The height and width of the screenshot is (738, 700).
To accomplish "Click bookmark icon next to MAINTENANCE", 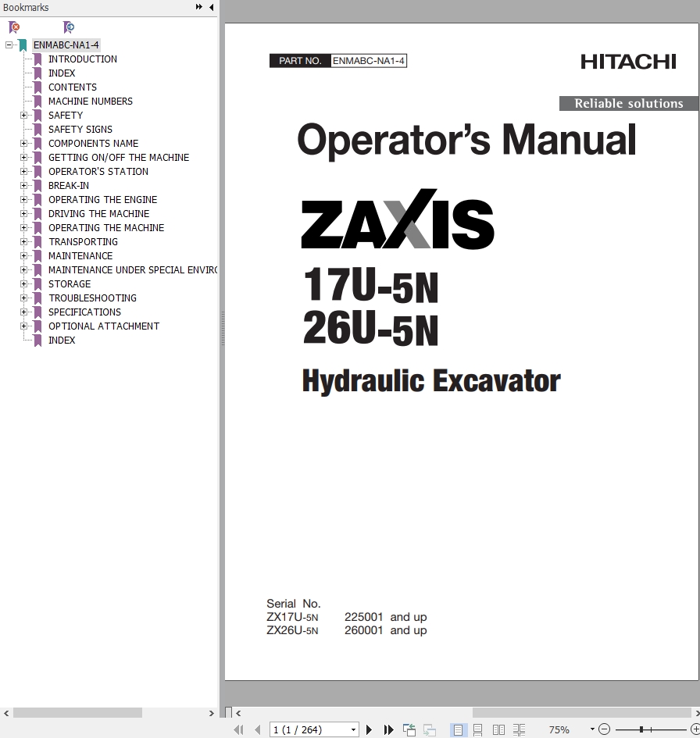I will click(37, 255).
